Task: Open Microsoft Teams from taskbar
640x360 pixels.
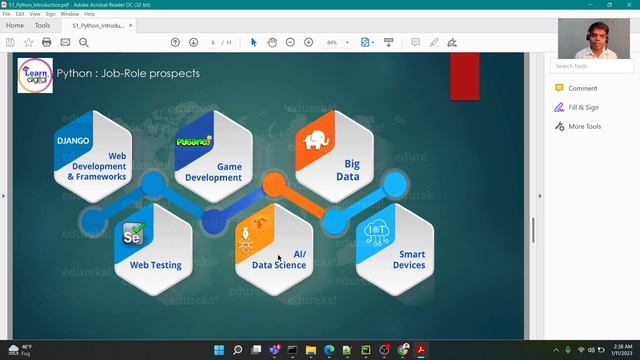Action: (274, 350)
